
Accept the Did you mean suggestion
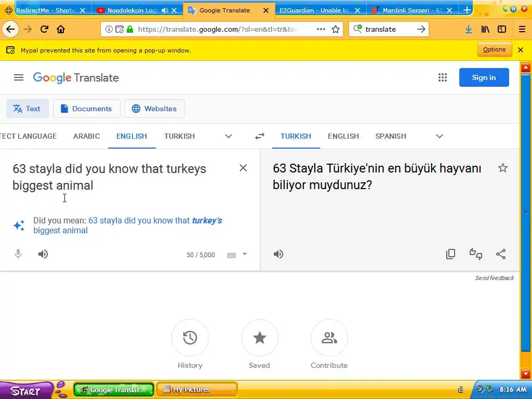[x=128, y=225]
